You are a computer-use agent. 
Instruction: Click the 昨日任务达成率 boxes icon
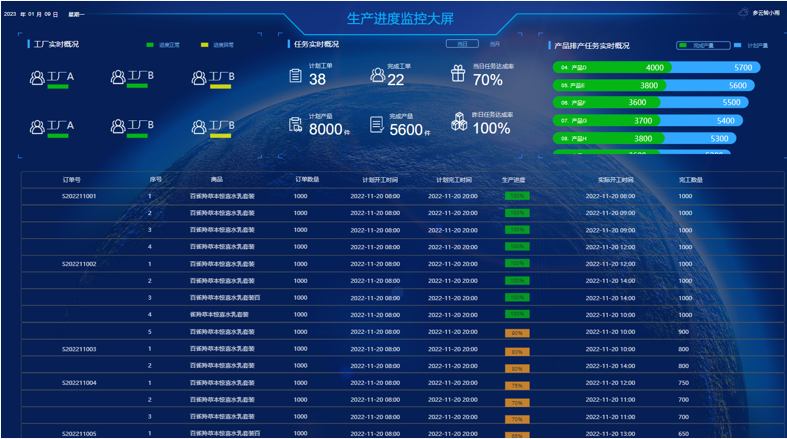pyautogui.click(x=458, y=121)
